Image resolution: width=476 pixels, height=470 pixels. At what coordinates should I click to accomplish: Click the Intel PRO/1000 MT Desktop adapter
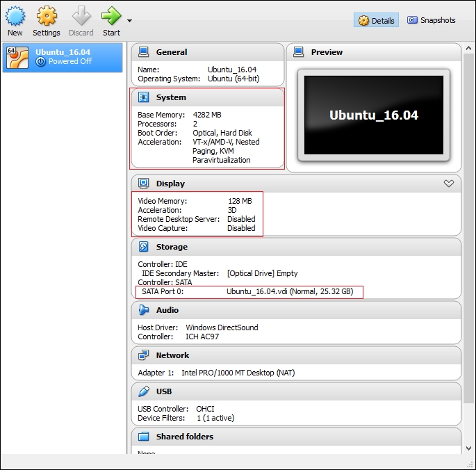238,373
